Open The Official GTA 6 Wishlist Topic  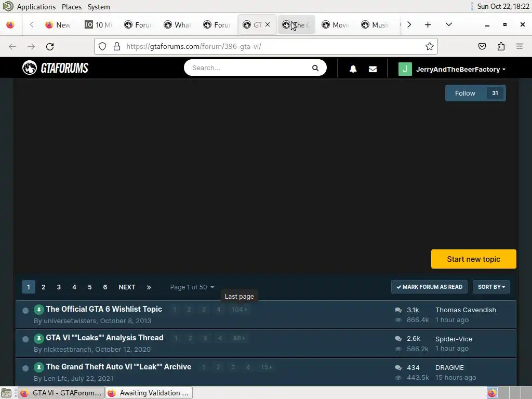pyautogui.click(x=104, y=309)
